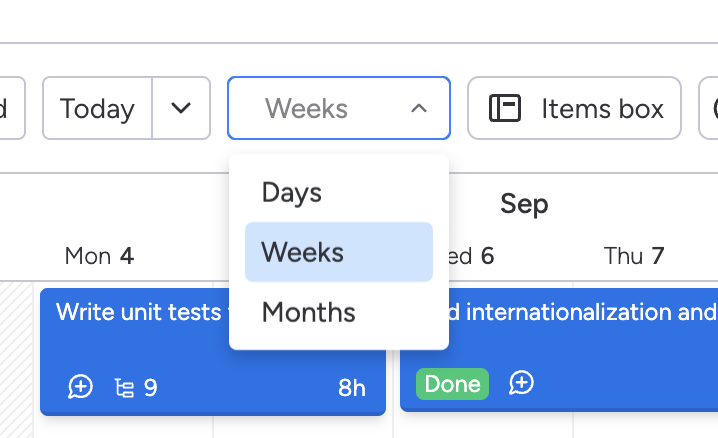This screenshot has height=438, width=718.
Task: Click the 8h time estimate
Action: 352,387
